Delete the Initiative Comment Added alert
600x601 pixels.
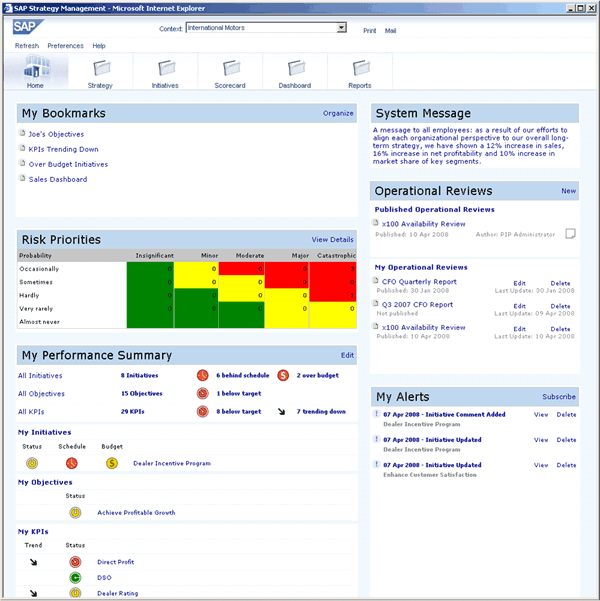point(566,414)
